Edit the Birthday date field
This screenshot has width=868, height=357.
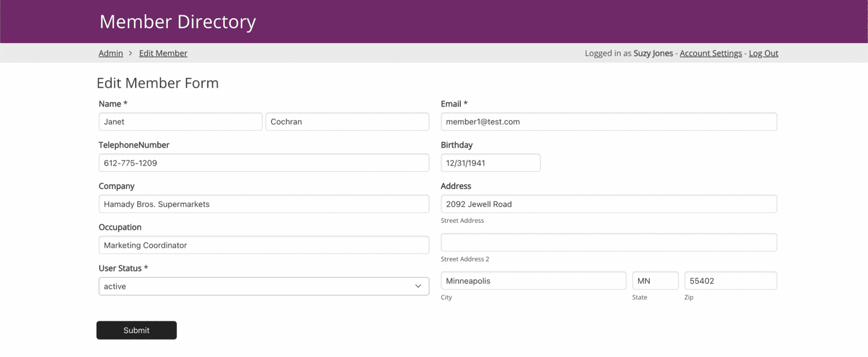(490, 163)
